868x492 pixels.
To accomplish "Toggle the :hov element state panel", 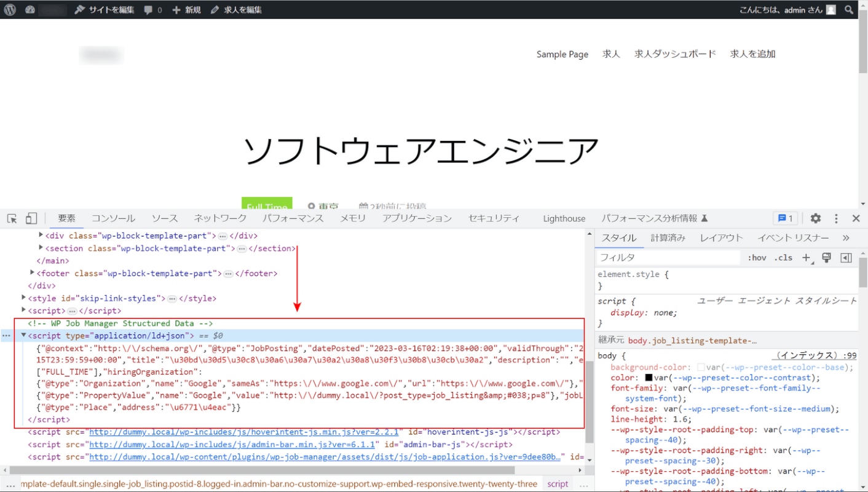I will (757, 258).
